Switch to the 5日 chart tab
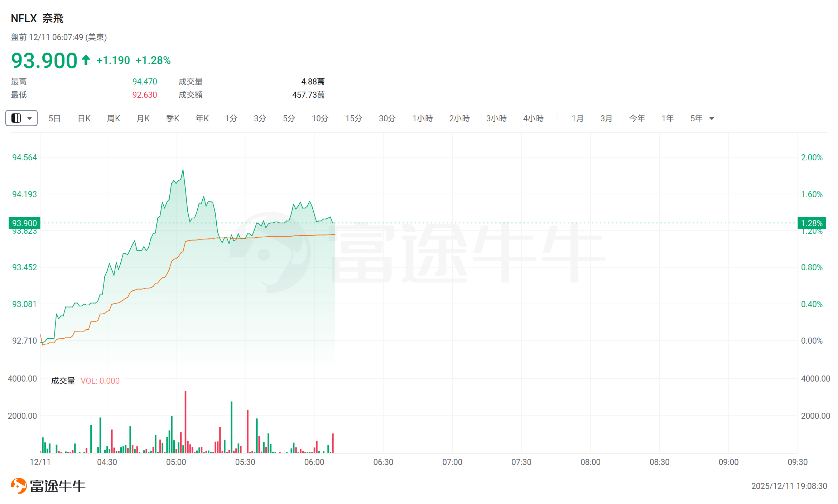Image resolution: width=838 pixels, height=504 pixels. [x=54, y=118]
